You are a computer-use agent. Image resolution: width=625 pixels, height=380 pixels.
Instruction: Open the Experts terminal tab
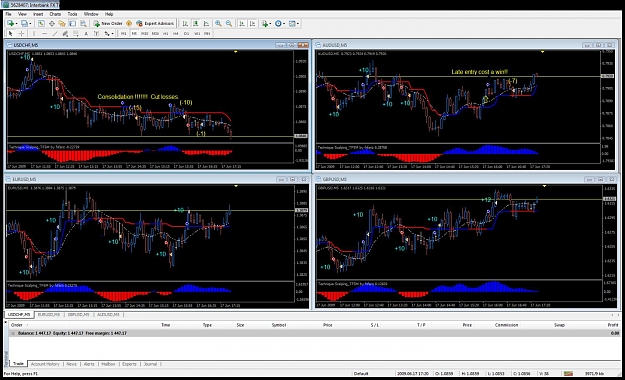pyautogui.click(x=129, y=364)
